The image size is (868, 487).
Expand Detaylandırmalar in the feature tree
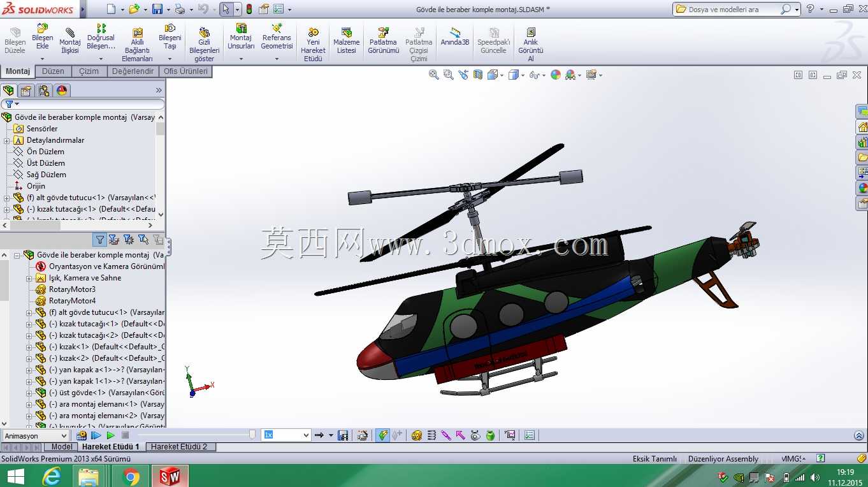pos(7,140)
